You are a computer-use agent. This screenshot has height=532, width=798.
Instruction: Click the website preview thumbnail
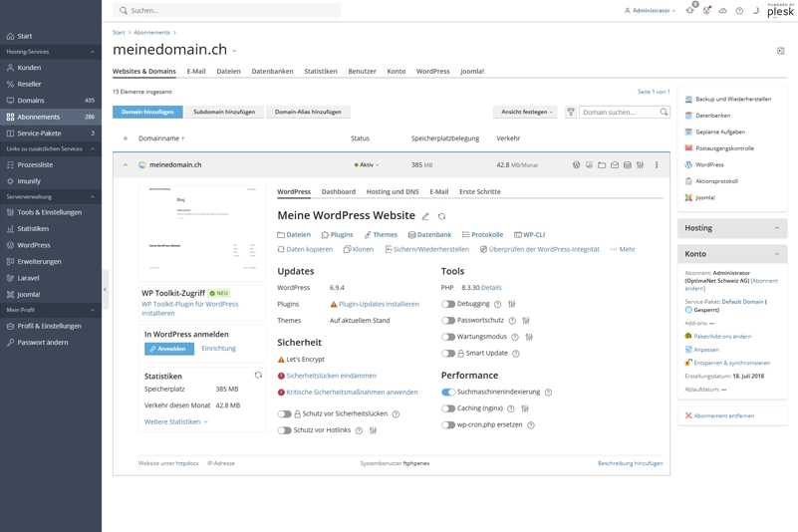pyautogui.click(x=202, y=233)
